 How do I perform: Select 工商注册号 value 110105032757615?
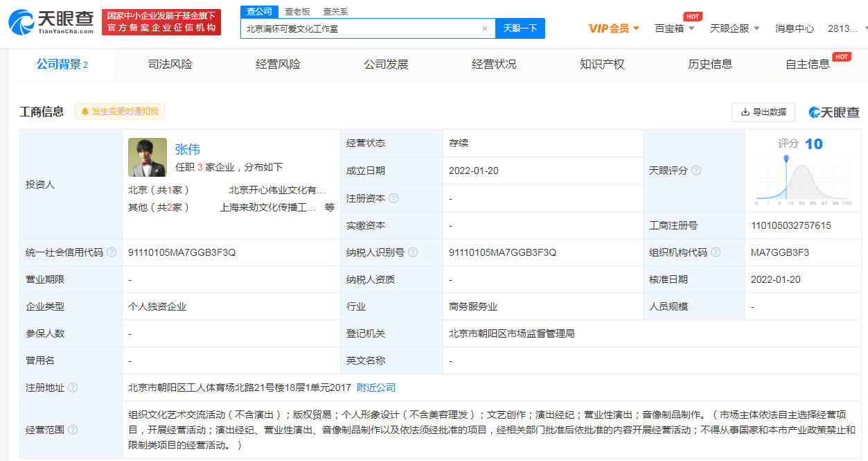[x=791, y=225]
